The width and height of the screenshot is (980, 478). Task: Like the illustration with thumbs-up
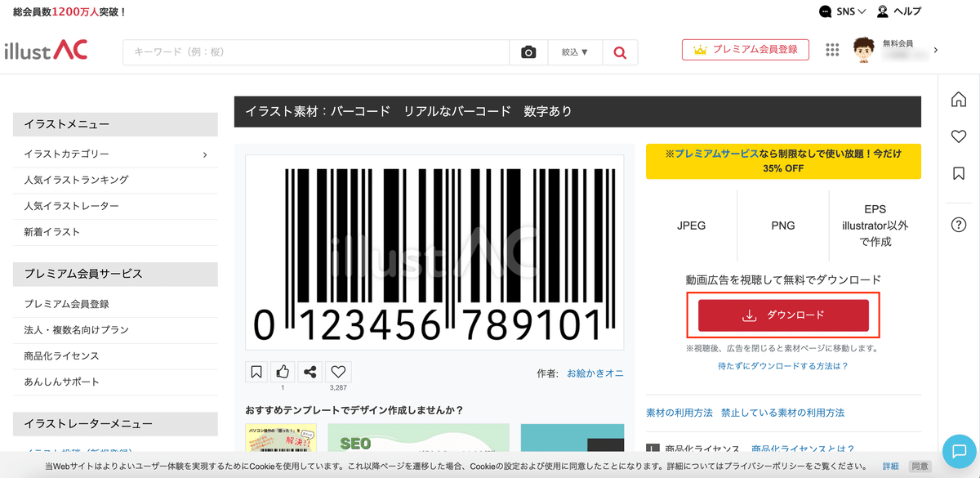[x=283, y=372]
